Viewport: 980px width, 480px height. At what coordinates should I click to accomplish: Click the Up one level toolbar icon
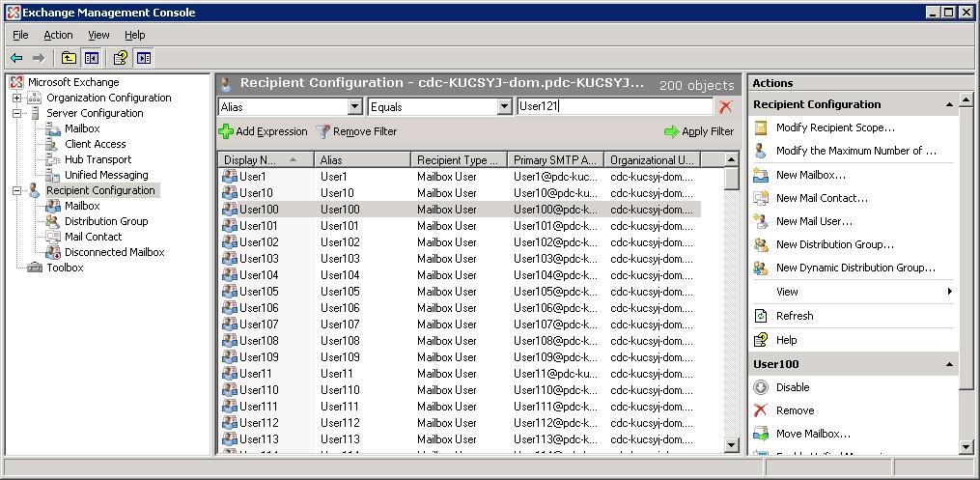69,58
